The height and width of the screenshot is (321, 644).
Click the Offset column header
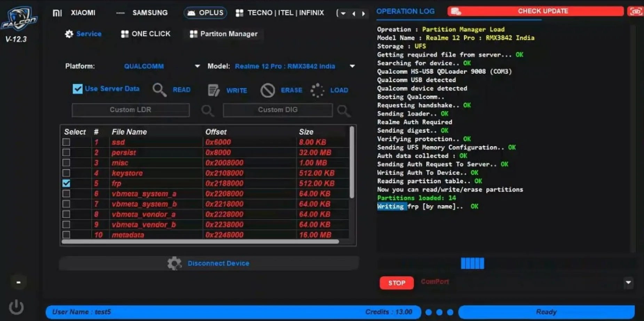216,132
